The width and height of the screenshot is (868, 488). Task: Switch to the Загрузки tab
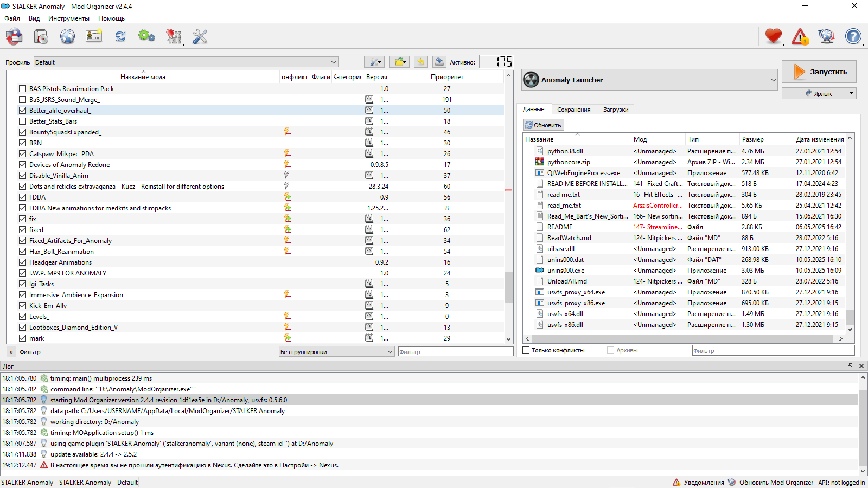616,110
